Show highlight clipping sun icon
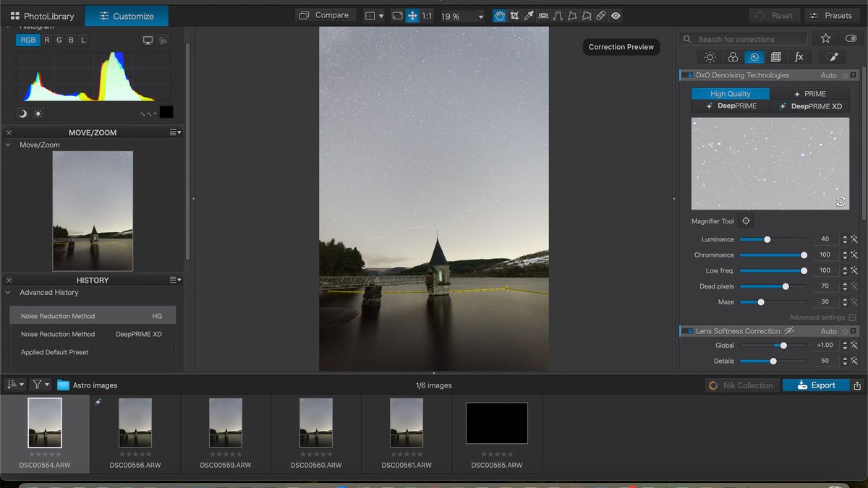The height and width of the screenshot is (488, 868). pyautogui.click(x=38, y=114)
